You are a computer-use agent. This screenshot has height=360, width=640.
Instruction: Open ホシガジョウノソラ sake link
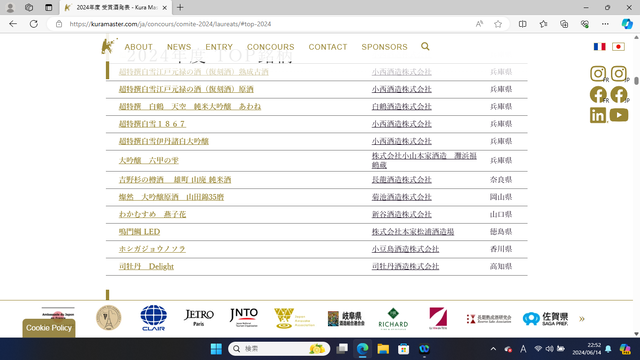point(152,249)
